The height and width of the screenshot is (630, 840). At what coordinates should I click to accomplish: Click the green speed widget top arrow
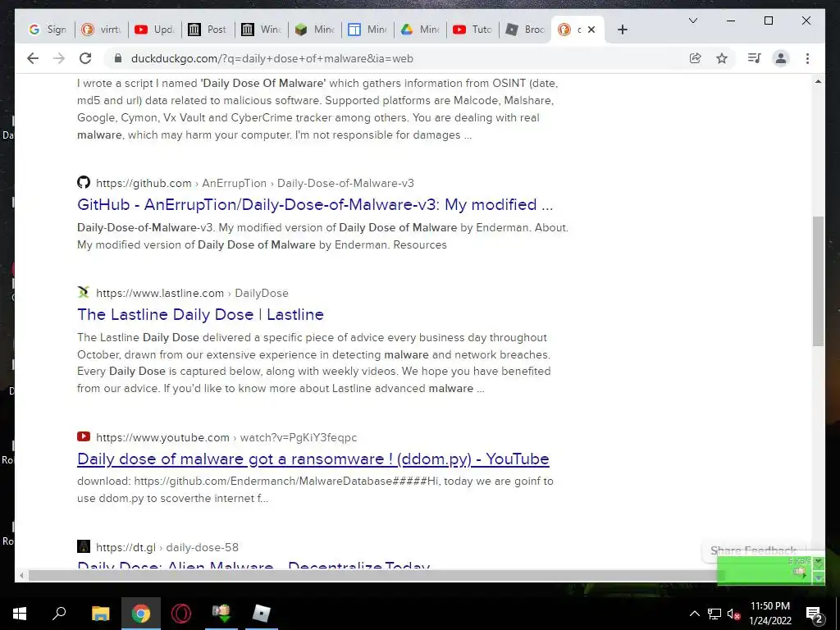[818, 561]
